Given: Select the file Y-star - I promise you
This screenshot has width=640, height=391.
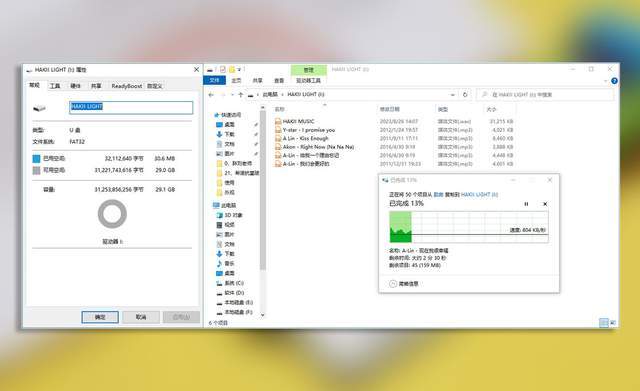Looking at the screenshot, I should click(309, 130).
